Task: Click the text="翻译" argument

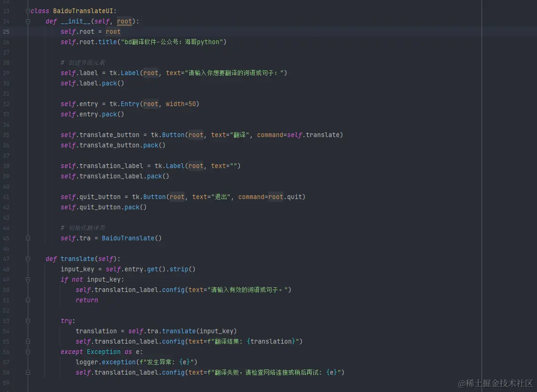Action: (230, 135)
